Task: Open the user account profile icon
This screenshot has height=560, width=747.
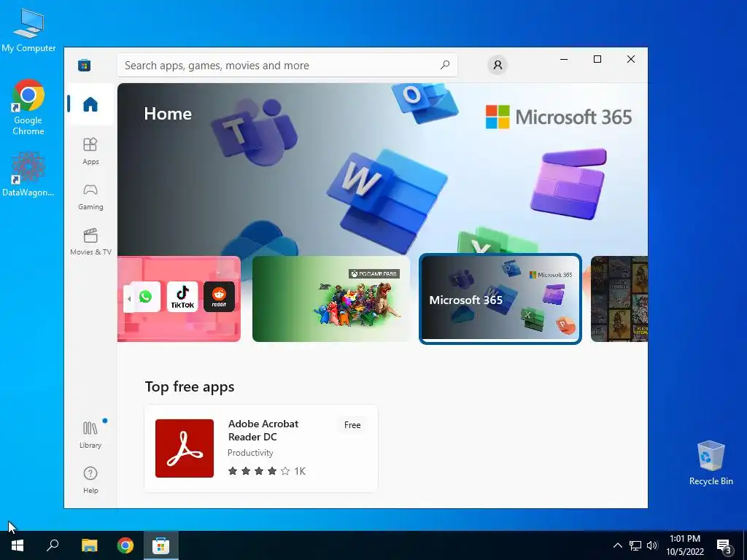Action: tap(498, 65)
